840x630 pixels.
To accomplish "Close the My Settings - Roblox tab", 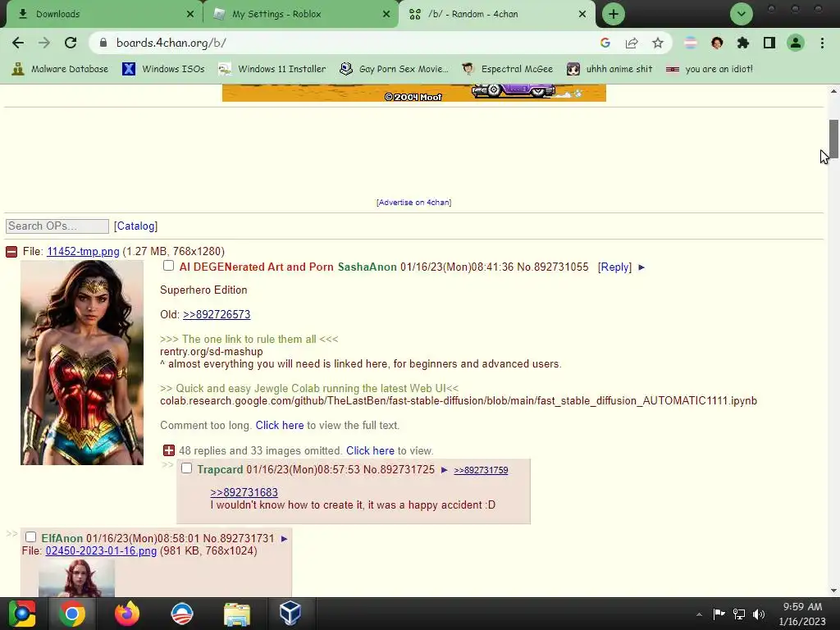I will tap(386, 14).
